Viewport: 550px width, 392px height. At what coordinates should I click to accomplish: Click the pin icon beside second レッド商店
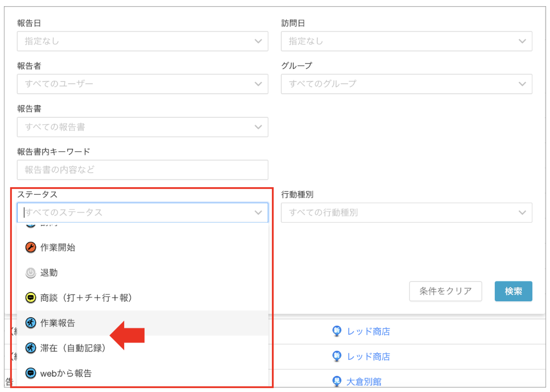337,356
